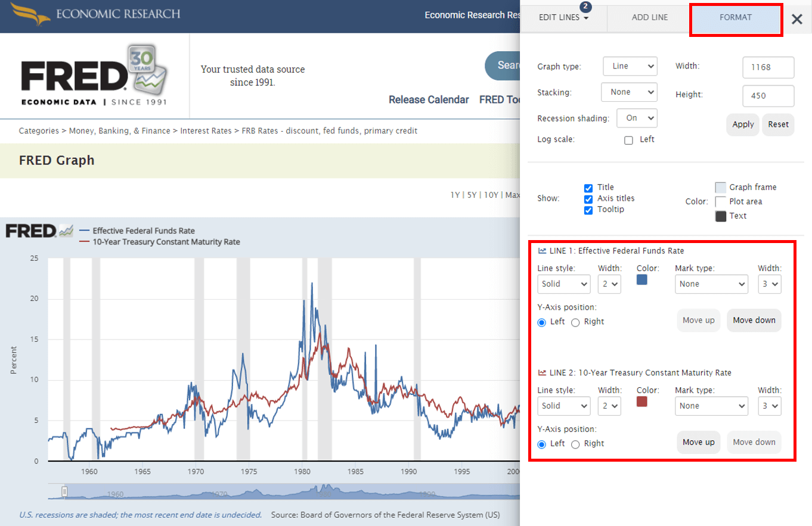Open Release Calendar menu link

point(429,99)
